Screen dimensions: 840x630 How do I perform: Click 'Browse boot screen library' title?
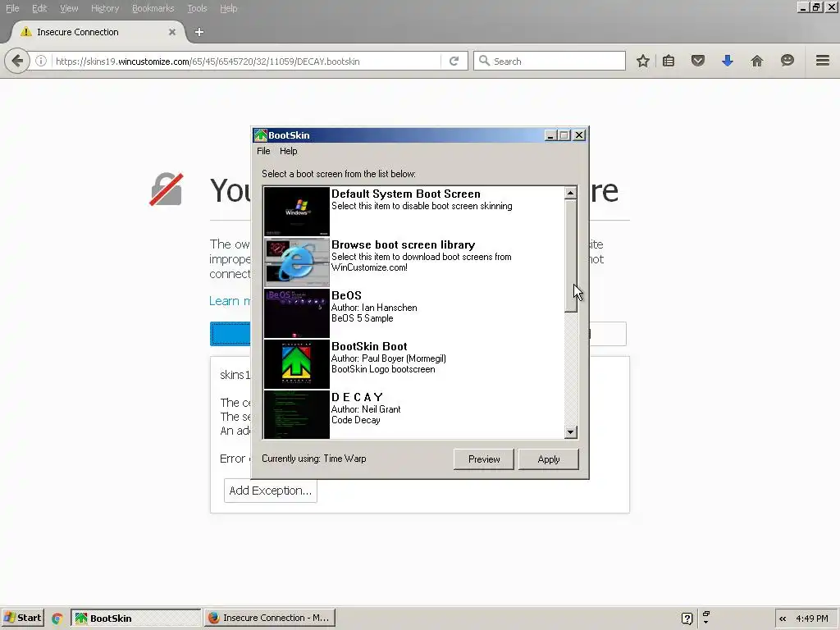(403, 244)
